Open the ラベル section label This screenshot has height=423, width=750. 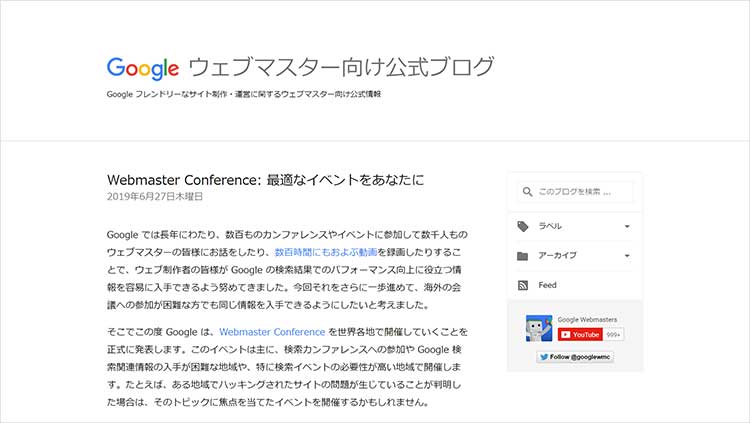point(550,226)
